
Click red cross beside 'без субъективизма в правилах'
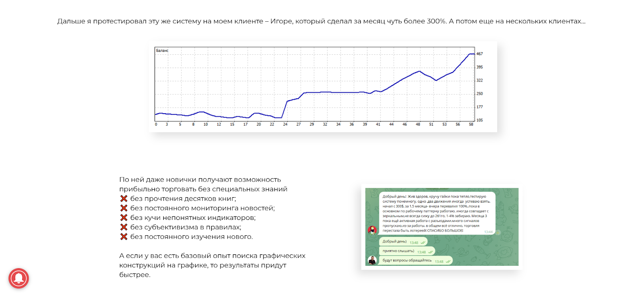pos(124,227)
